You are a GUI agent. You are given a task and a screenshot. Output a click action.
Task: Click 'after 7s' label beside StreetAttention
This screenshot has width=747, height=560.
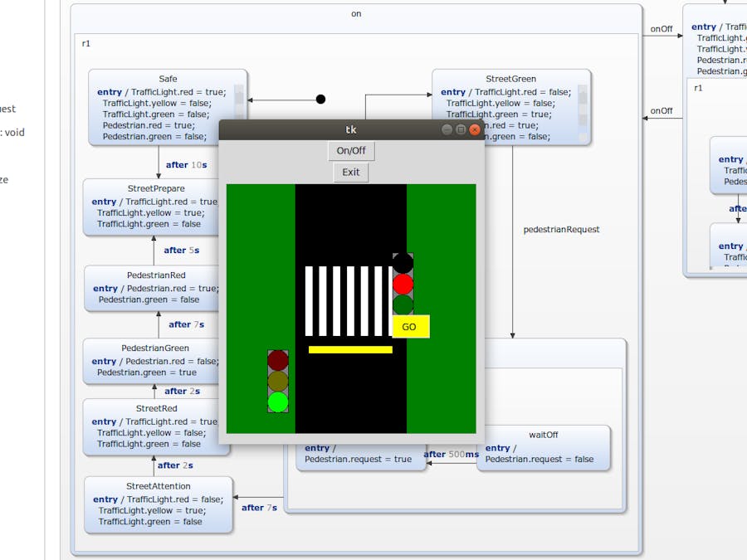(259, 508)
